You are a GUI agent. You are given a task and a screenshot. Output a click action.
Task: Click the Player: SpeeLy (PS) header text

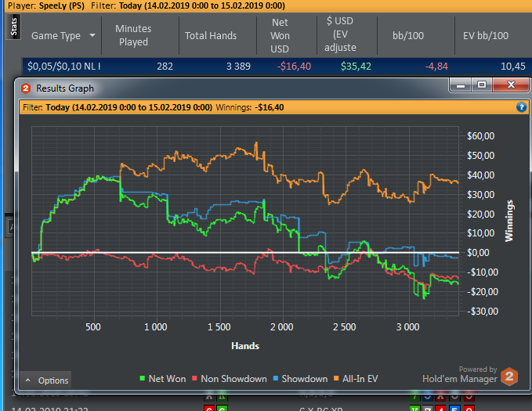(46, 5)
